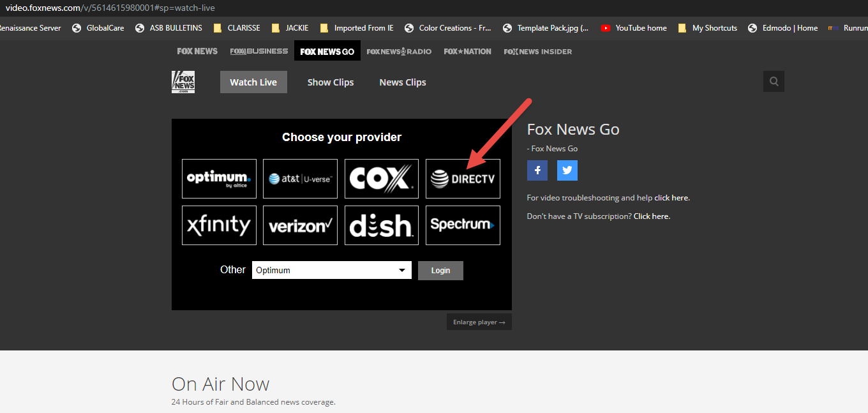Open GlobalCare bookmark

[98, 28]
